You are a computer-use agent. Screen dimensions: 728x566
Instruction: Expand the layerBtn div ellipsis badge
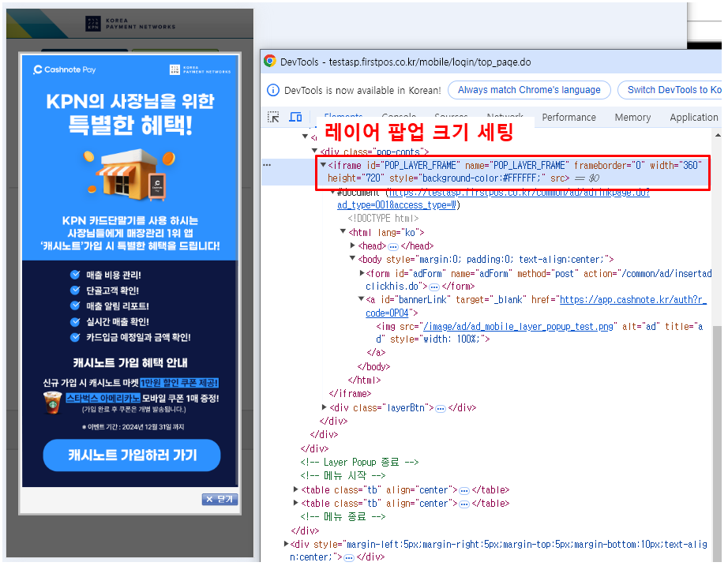click(x=441, y=409)
